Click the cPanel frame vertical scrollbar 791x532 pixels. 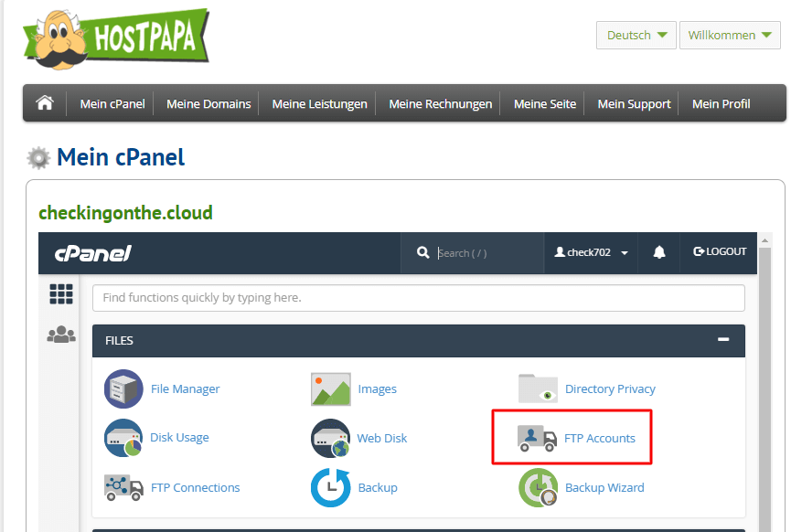tap(764, 388)
